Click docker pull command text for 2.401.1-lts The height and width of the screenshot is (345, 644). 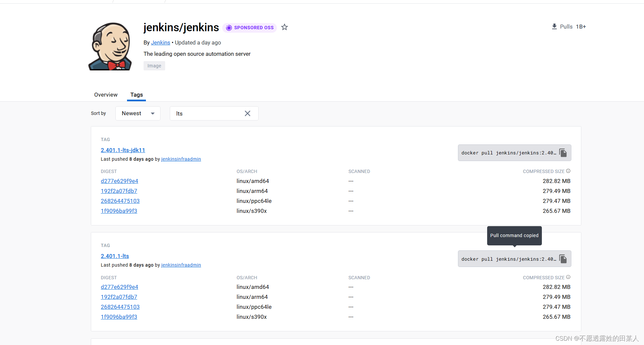click(x=509, y=259)
